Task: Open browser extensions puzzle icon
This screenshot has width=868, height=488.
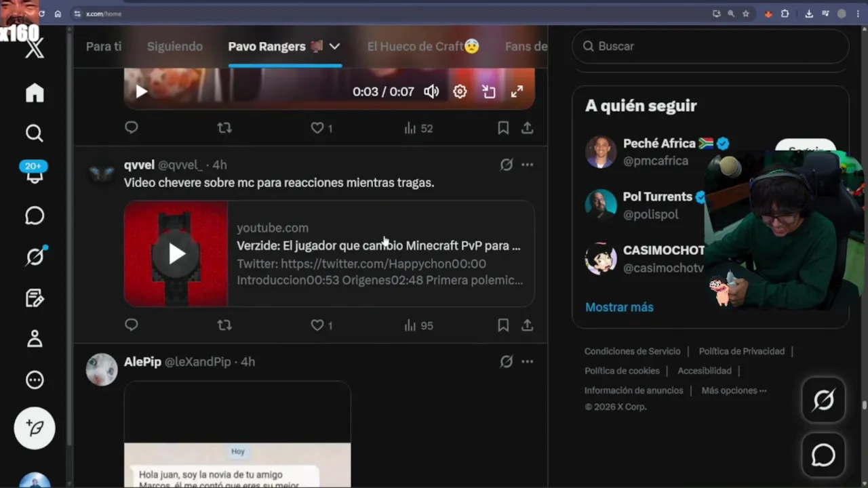Action: pos(785,14)
